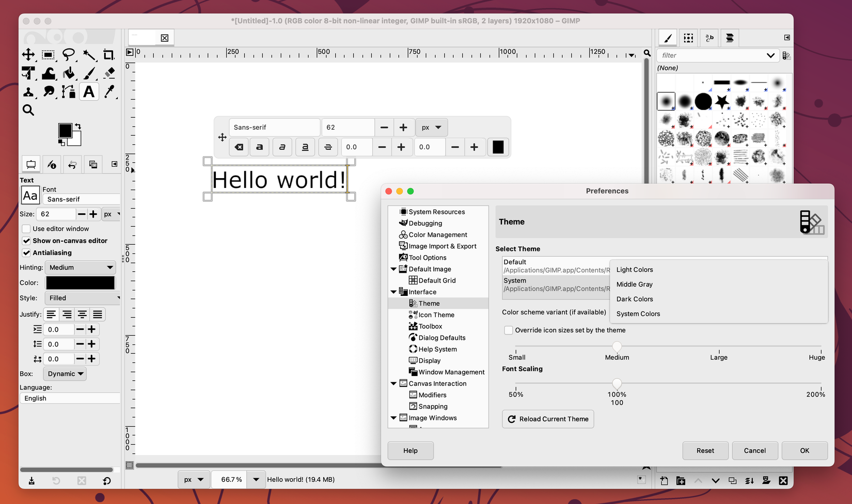852x504 pixels.
Task: Confirm Preferences with OK button
Action: pyautogui.click(x=804, y=451)
